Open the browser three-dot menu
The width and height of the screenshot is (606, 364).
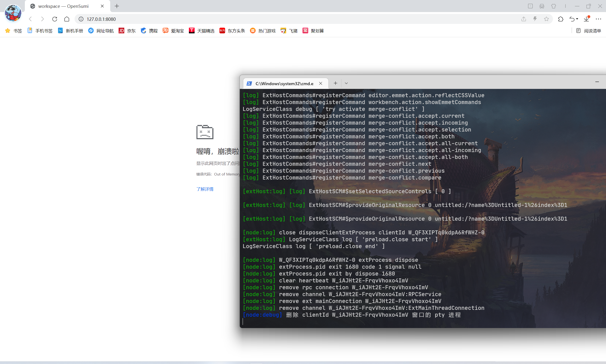coord(598,19)
